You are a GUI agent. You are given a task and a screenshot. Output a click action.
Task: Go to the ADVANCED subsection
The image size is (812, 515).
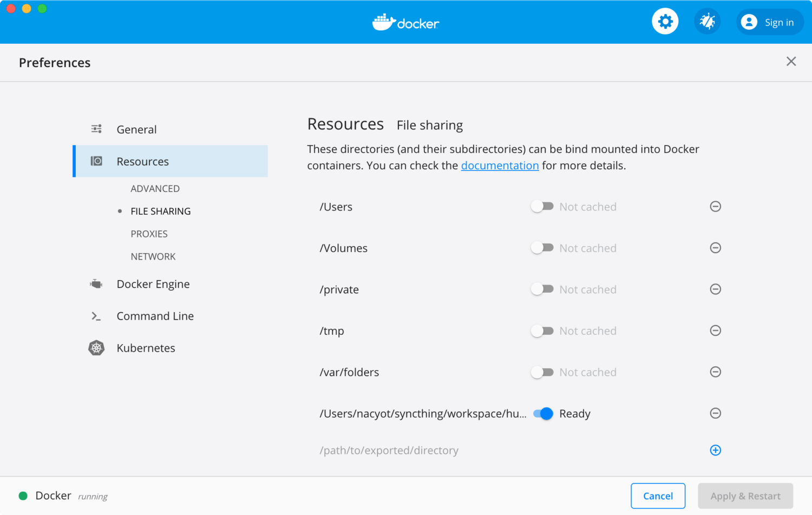point(155,189)
